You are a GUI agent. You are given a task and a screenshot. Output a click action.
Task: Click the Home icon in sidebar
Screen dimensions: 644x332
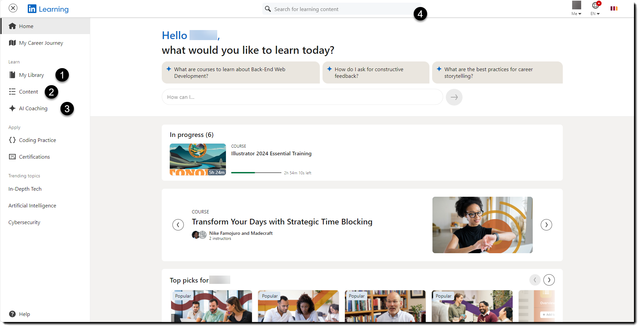12,26
